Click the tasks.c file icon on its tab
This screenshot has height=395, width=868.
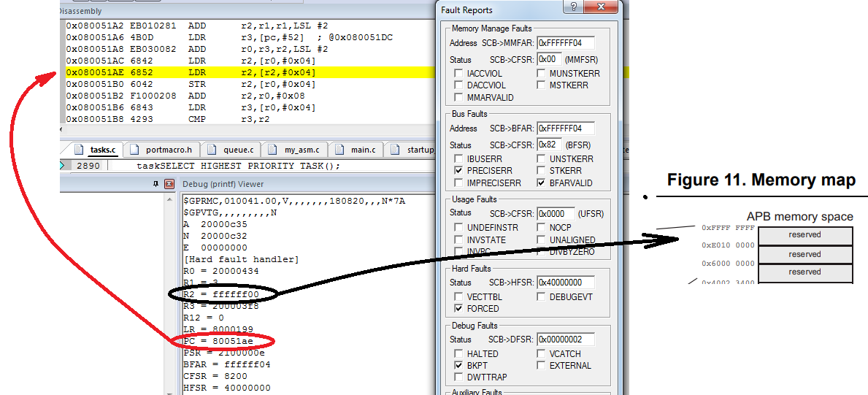tap(80, 150)
